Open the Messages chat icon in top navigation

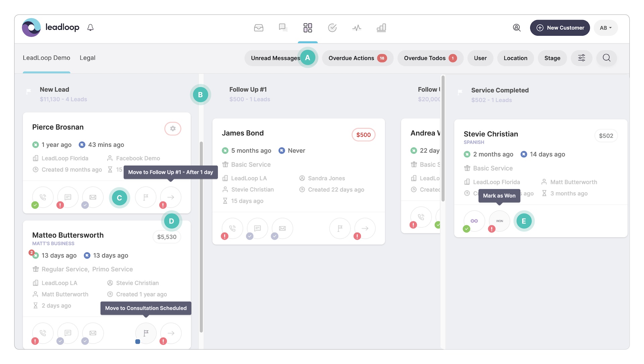tap(283, 28)
